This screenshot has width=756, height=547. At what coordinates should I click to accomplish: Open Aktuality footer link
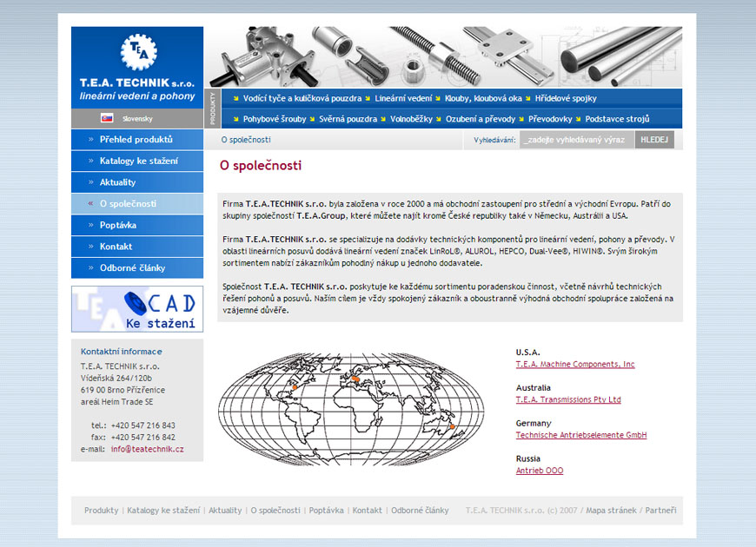click(225, 511)
